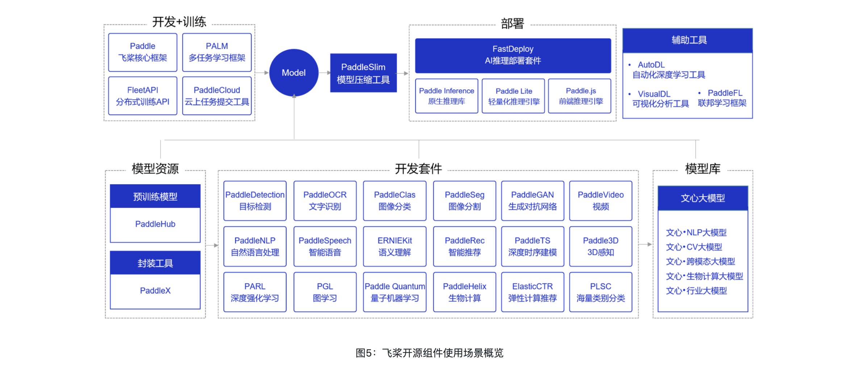The height and width of the screenshot is (367, 868).
Task: Click 文心·CV大模型 entry
Action: pos(694,247)
